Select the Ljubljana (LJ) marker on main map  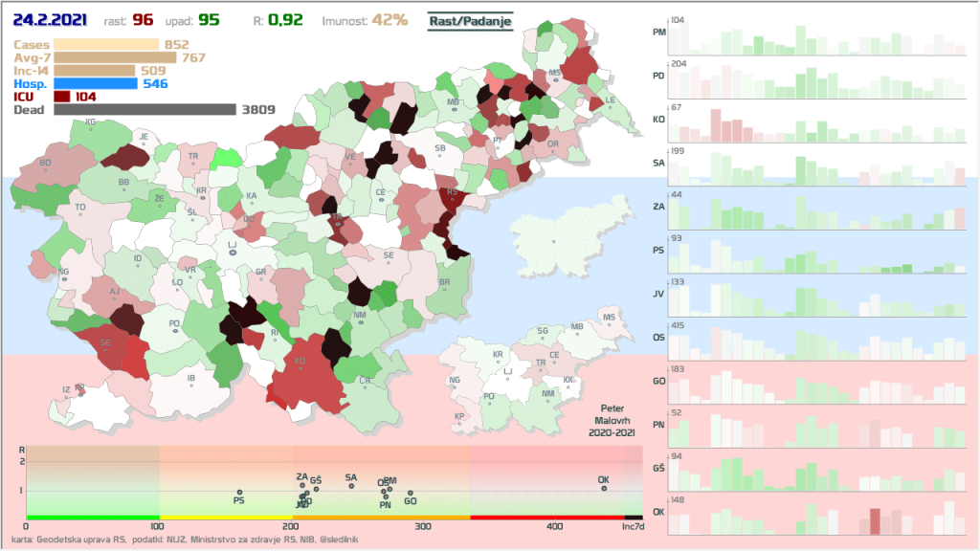pos(232,253)
